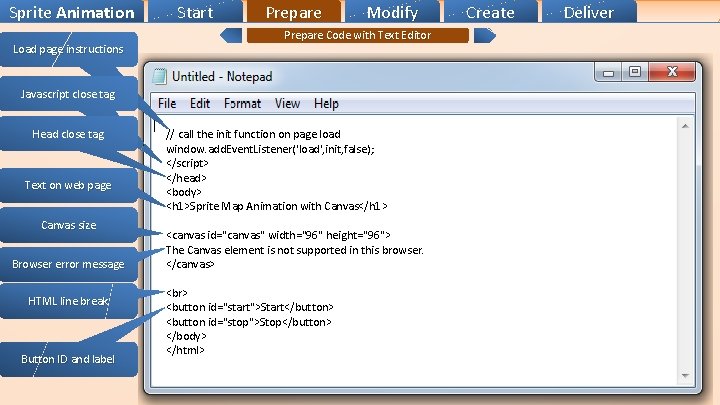Click the </script> closing tag line

tap(187, 163)
